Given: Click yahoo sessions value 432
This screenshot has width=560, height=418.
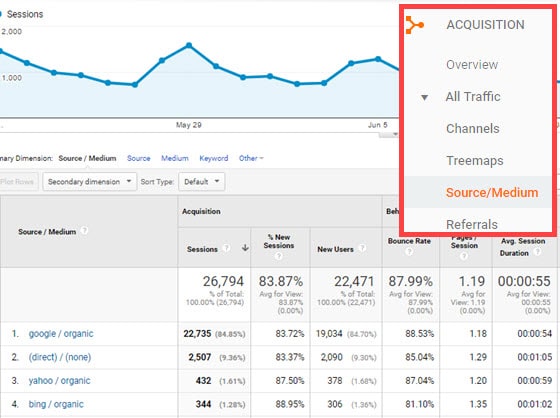Looking at the screenshot, I should 203,380.
